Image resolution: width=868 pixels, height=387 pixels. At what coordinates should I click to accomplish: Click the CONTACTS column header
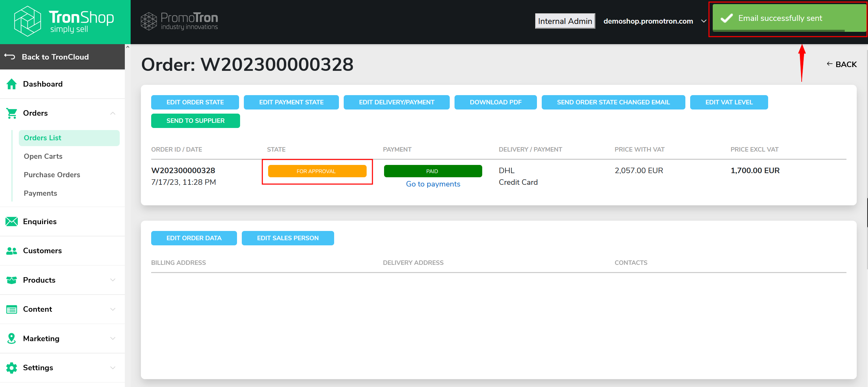tap(631, 263)
